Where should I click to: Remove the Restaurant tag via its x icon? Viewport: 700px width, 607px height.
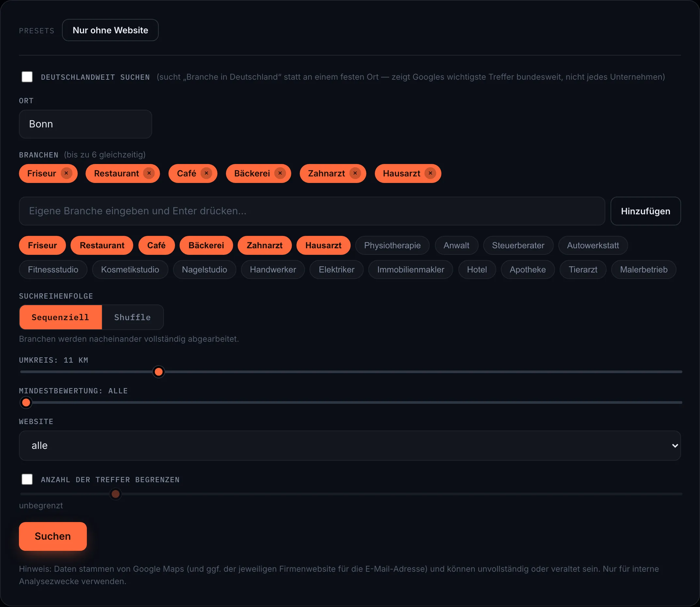coord(149,173)
